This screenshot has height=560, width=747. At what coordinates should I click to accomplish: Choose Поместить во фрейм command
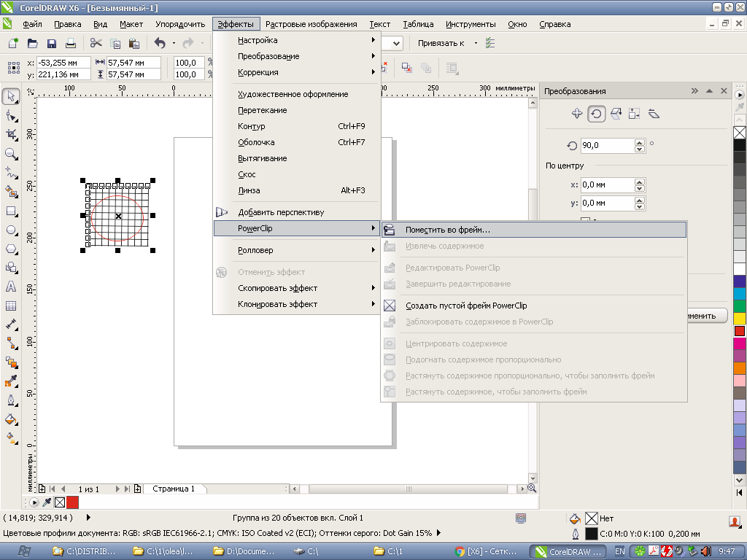click(x=533, y=230)
